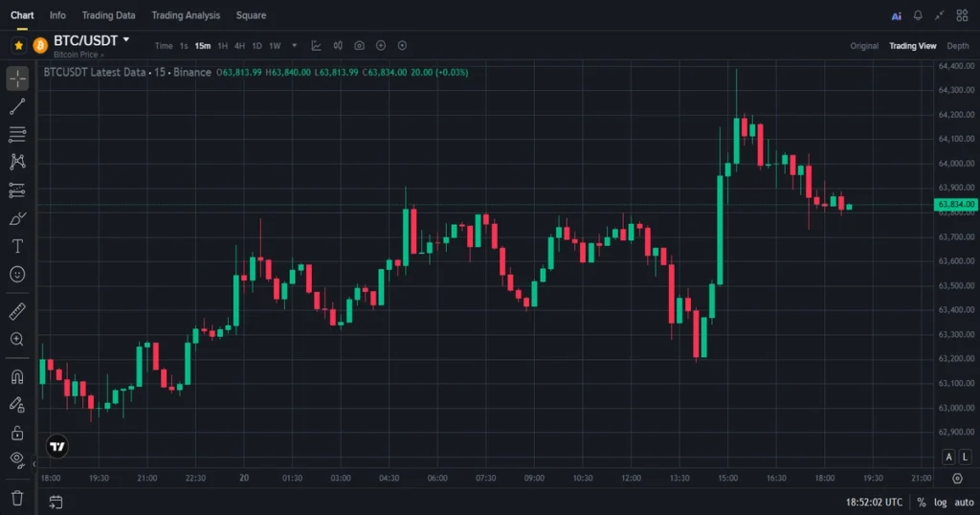Select the 1s interval

184,46
